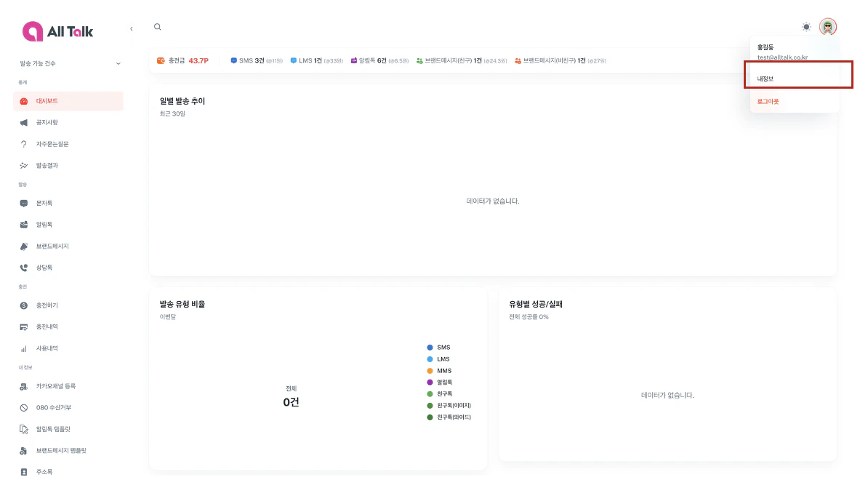The width and height of the screenshot is (868, 477).
Task: Click the 알림톡 sidebar icon
Action: (23, 224)
